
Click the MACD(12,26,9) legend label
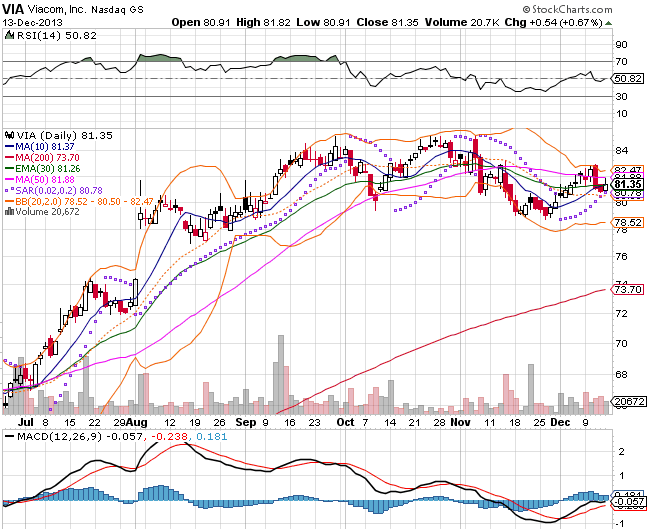pos(59,437)
